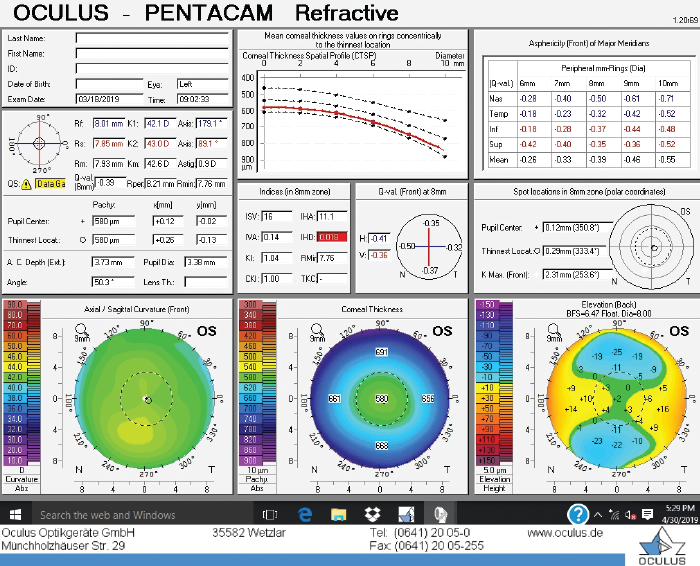Open Dropbox from the taskbar
This screenshot has height=566, width=700.
[372, 515]
